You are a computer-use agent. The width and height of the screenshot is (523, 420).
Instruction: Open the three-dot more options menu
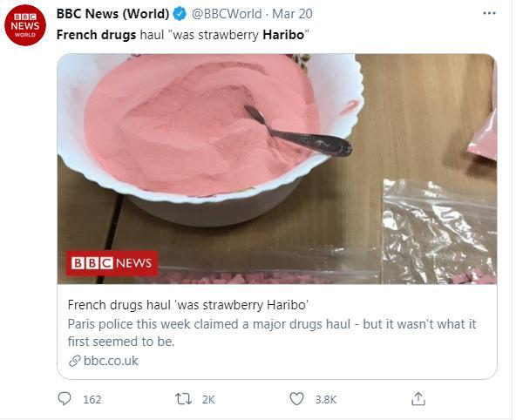(489, 13)
